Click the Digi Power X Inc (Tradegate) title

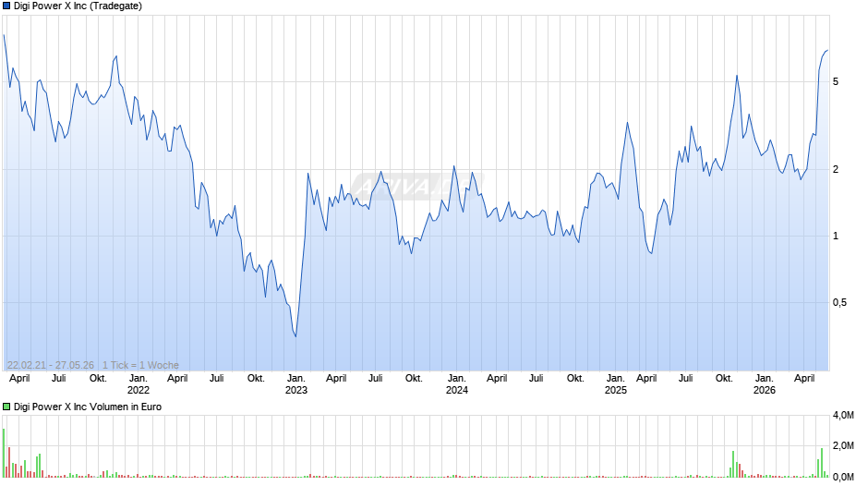pyautogui.click(x=78, y=6)
